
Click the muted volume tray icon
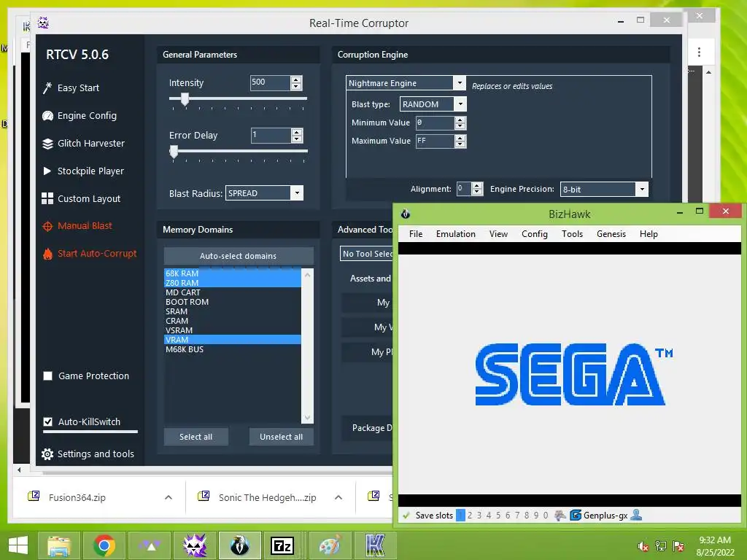[x=643, y=546]
